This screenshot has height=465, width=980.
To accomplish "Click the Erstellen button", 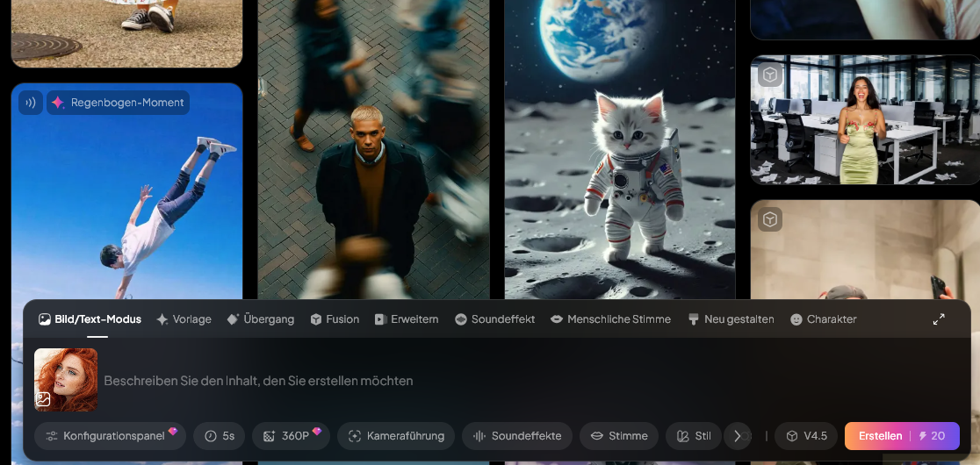I will (902, 436).
